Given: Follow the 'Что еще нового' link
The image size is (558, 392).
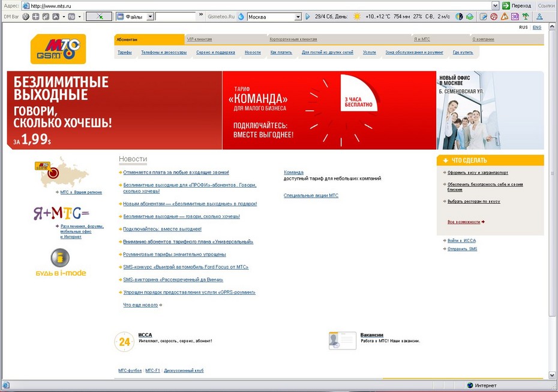Looking at the screenshot, I should coord(140,305).
